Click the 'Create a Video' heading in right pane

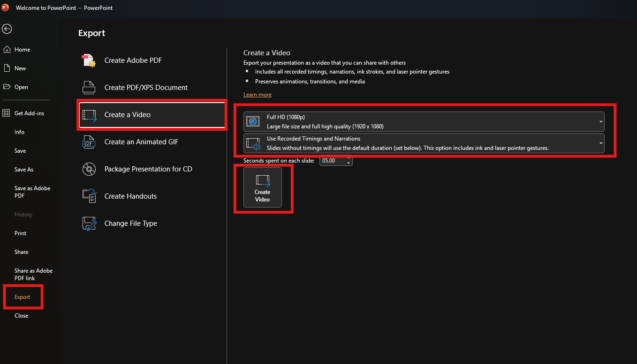pos(267,53)
